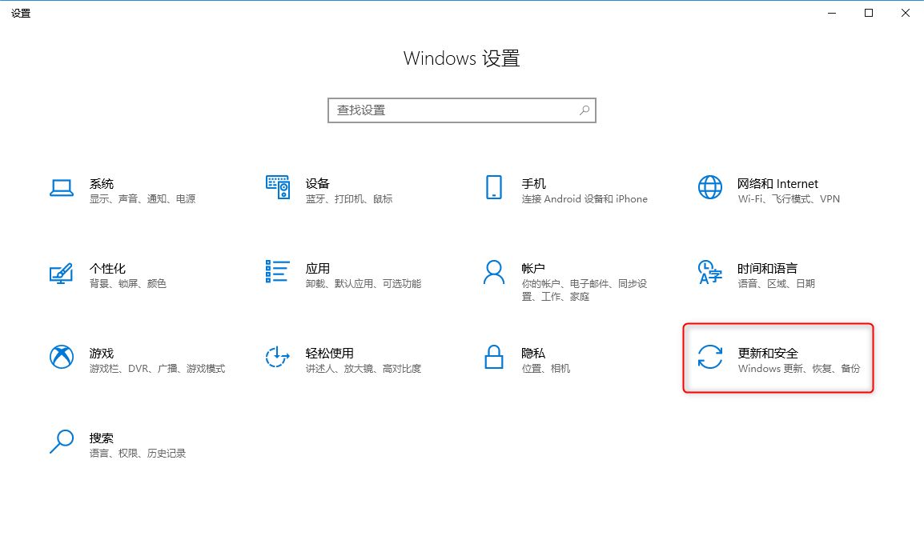Open 游戏 settings title
Screen dimensions: 924x560
(102, 354)
